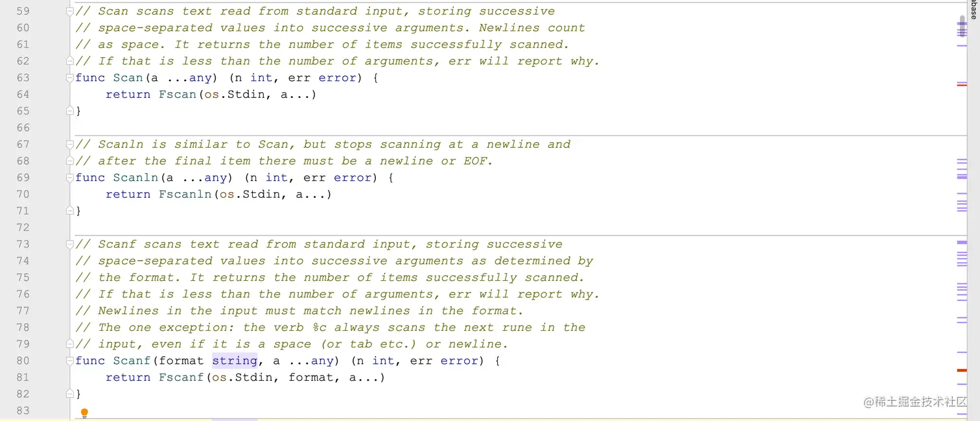Fold the Scan doc comment at line 59
The width and height of the screenshot is (980, 421).
pos(70,11)
